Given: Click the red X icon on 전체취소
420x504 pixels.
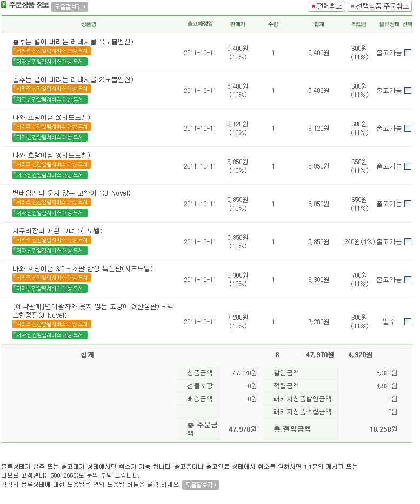Looking at the screenshot, I should [314, 6].
